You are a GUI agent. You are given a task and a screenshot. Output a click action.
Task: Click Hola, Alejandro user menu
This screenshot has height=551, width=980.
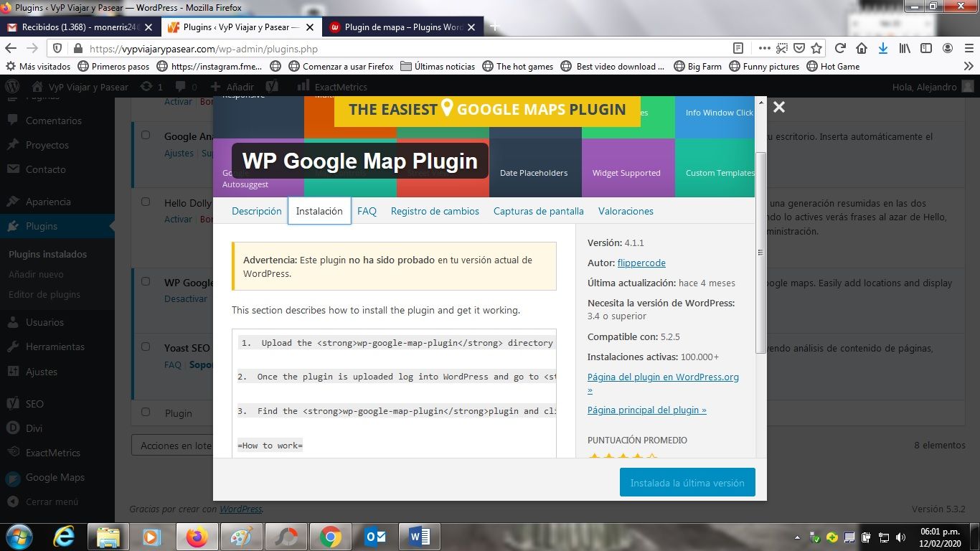pyautogui.click(x=933, y=87)
